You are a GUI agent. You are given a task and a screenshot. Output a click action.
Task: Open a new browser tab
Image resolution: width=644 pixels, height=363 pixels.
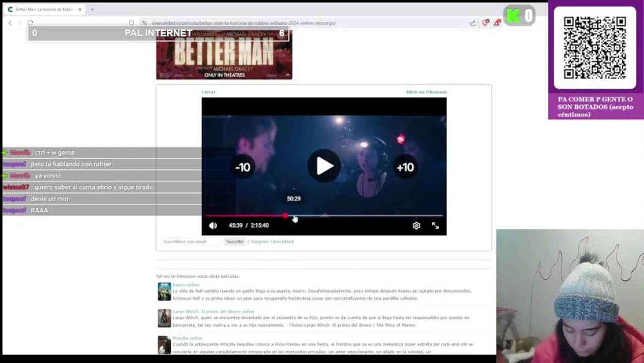92,10
